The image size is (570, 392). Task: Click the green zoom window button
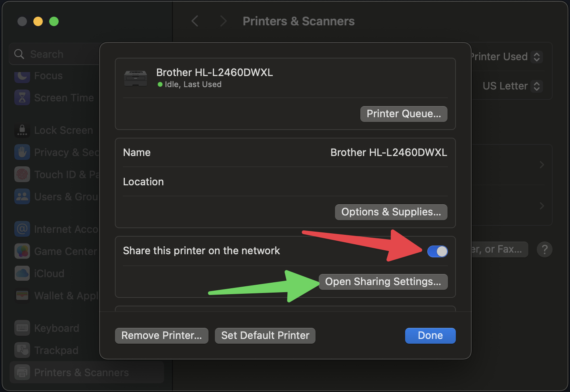pos(54,21)
